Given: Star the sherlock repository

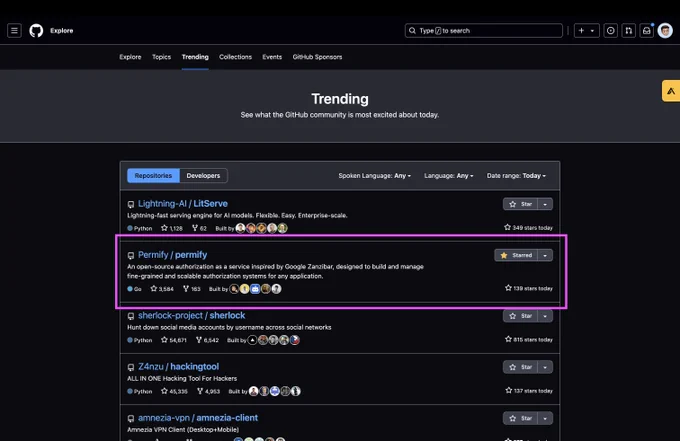Looking at the screenshot, I should (x=520, y=316).
